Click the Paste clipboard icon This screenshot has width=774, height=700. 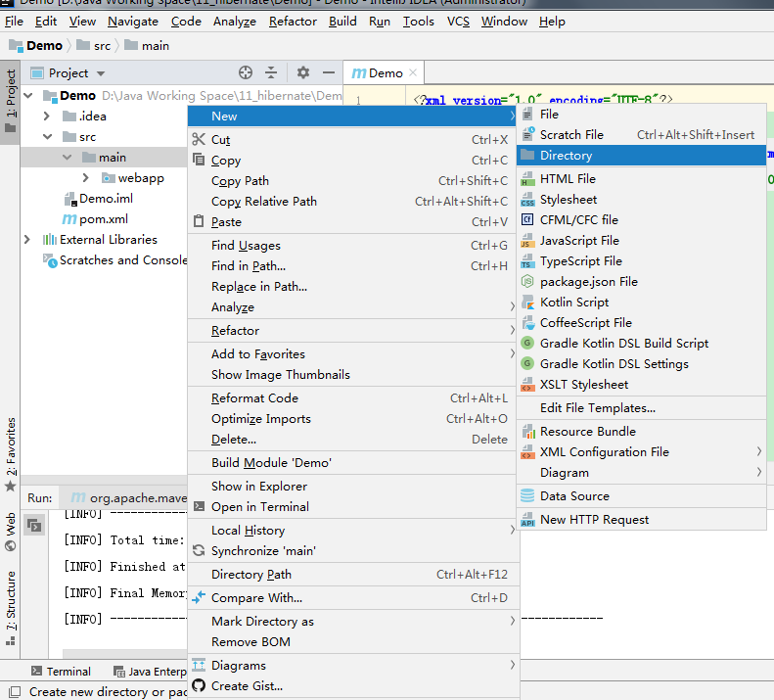[199, 221]
